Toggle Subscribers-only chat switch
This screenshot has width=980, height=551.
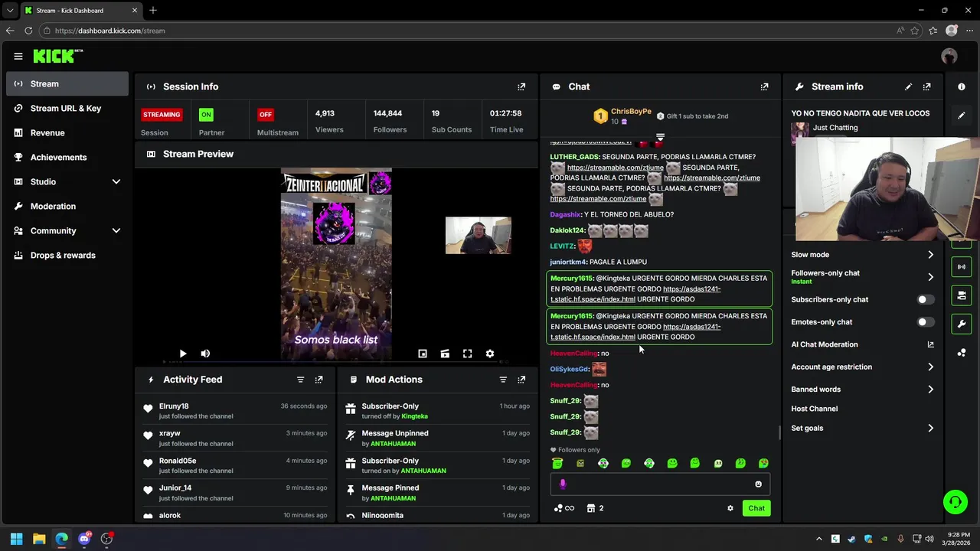click(x=925, y=300)
